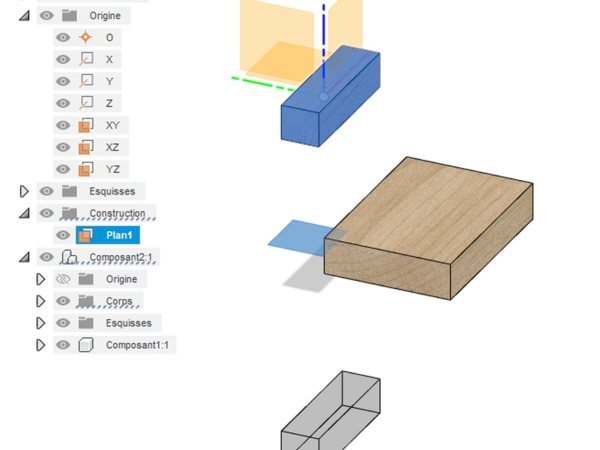Click the YZ plane icon

point(85,170)
